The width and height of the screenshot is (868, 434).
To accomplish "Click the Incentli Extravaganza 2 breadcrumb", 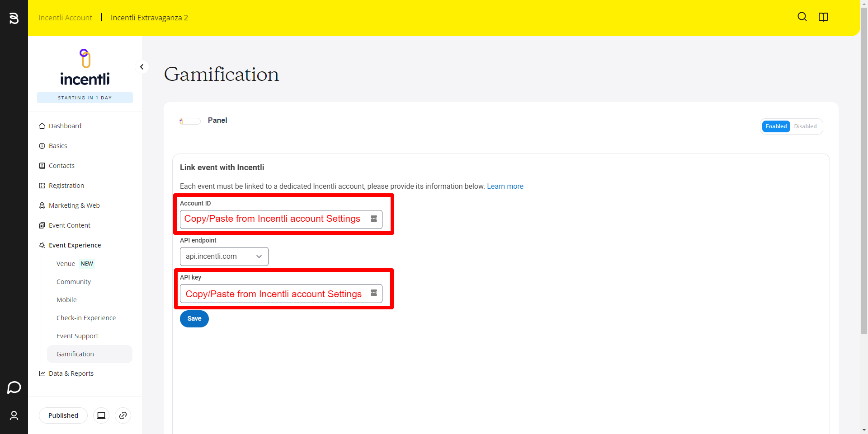I will point(149,18).
